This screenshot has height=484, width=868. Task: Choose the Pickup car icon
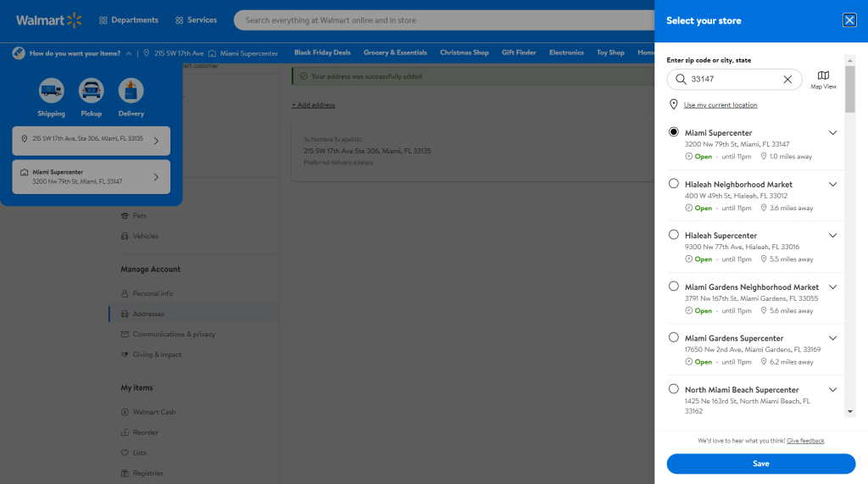(92, 90)
